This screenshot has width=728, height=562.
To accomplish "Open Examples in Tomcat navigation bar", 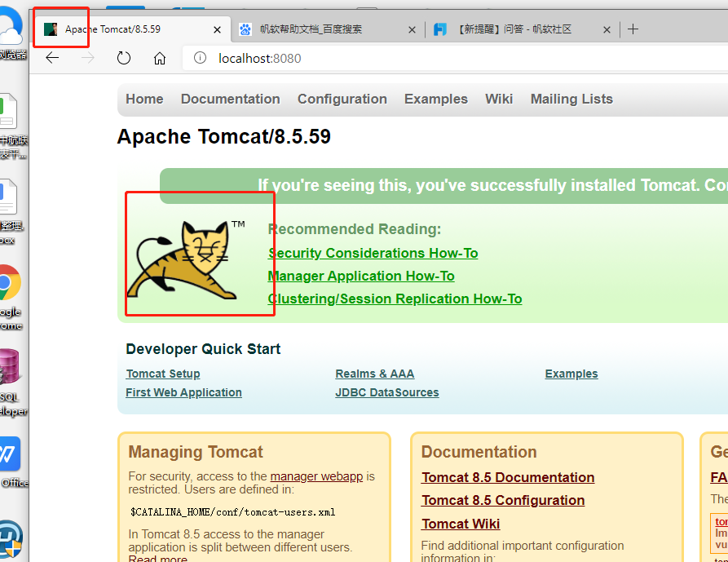I will [x=436, y=99].
